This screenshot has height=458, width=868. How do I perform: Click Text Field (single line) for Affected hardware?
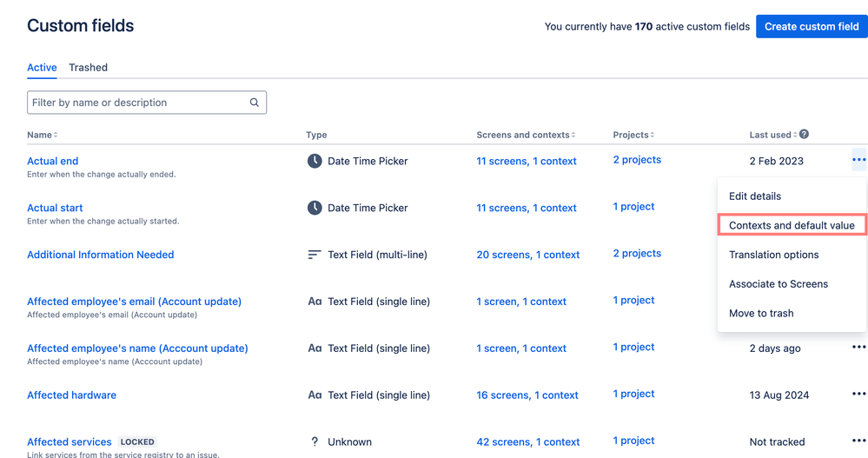[x=379, y=395]
